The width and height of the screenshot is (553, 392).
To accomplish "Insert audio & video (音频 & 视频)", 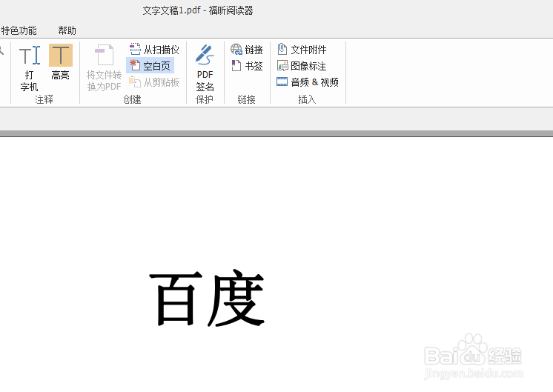I will (x=308, y=82).
